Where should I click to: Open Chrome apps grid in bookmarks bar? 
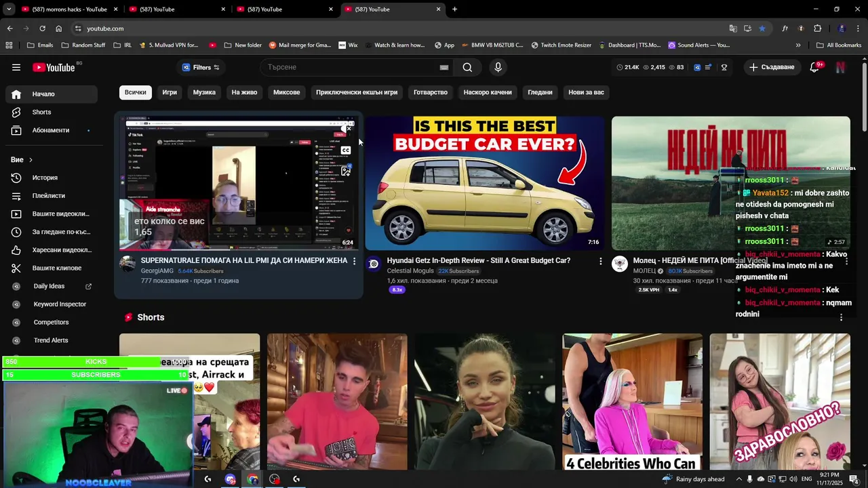9,45
